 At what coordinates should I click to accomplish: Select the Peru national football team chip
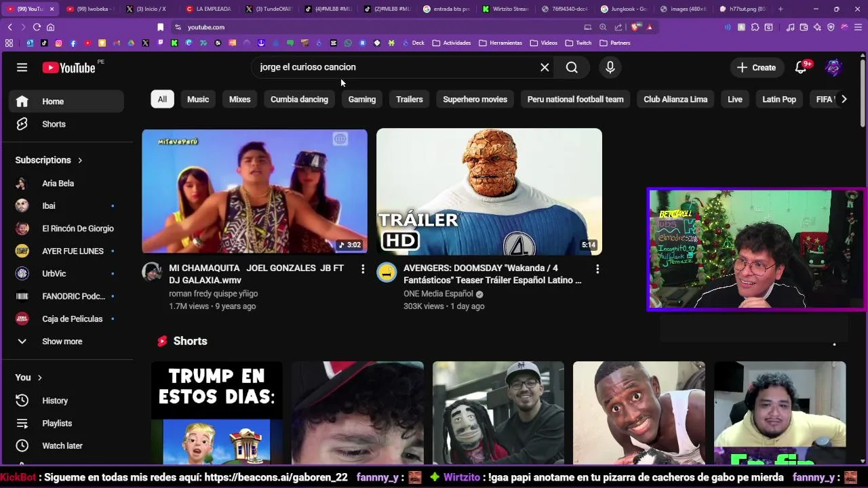pyautogui.click(x=575, y=99)
